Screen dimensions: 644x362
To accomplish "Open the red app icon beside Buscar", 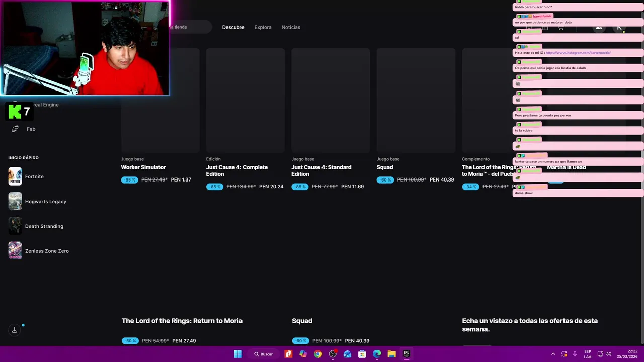I will click(x=288, y=354).
